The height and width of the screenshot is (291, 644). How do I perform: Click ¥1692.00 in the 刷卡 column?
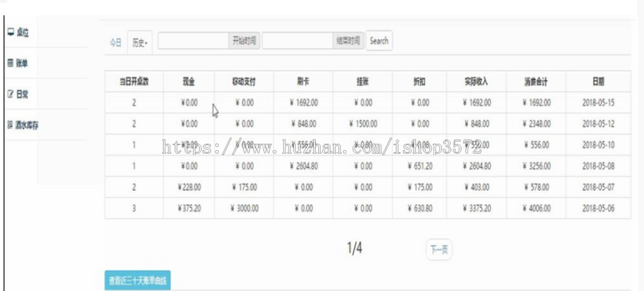click(303, 103)
